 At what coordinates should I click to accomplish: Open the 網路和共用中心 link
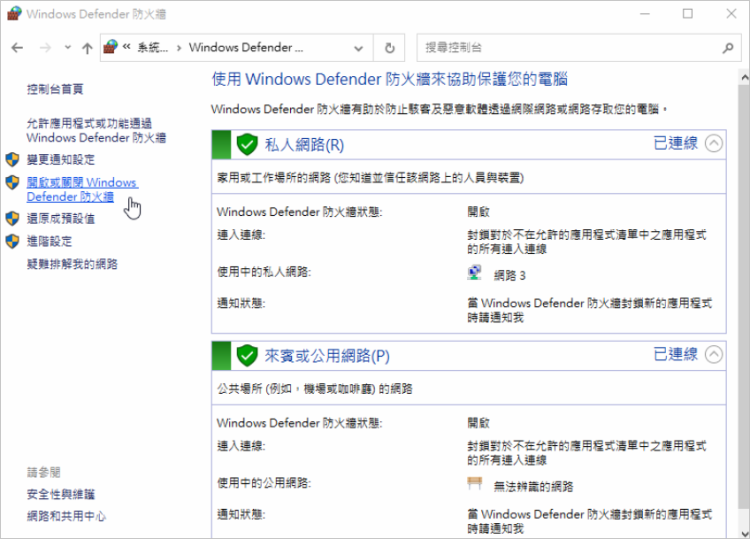pyautogui.click(x=66, y=516)
